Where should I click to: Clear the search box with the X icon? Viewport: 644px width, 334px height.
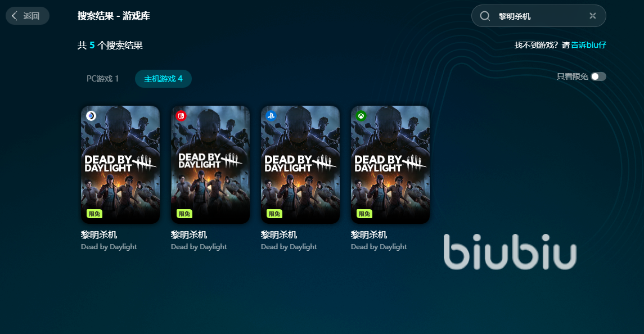(x=593, y=16)
